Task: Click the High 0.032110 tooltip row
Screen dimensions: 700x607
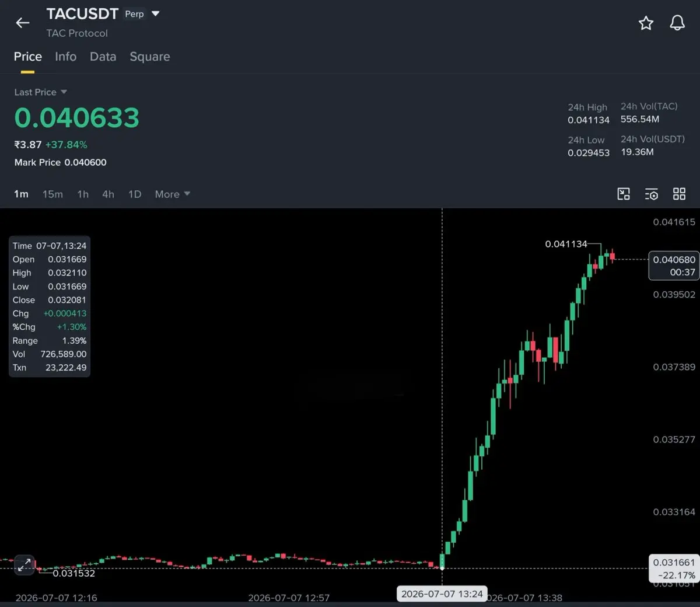Action: [50, 273]
